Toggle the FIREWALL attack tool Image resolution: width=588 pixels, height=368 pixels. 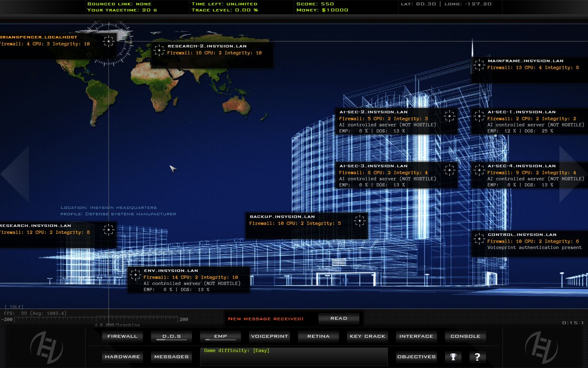point(122,336)
